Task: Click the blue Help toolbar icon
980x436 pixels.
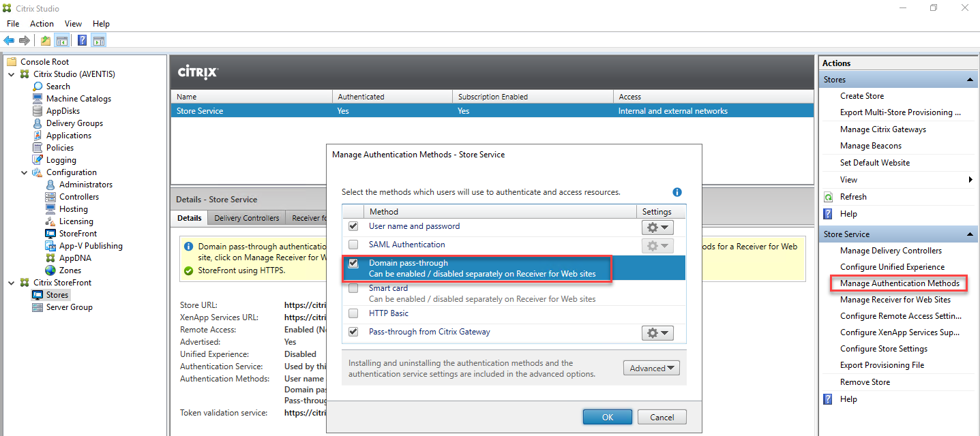Action: click(82, 40)
